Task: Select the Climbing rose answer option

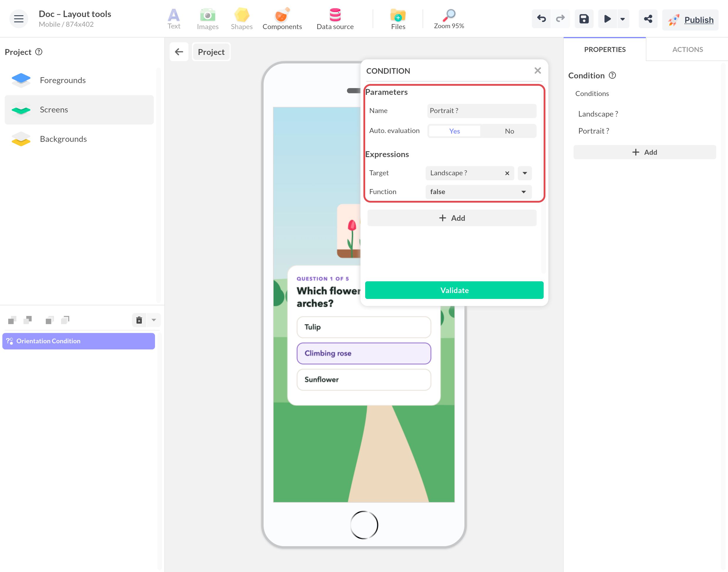Action: [x=363, y=353]
